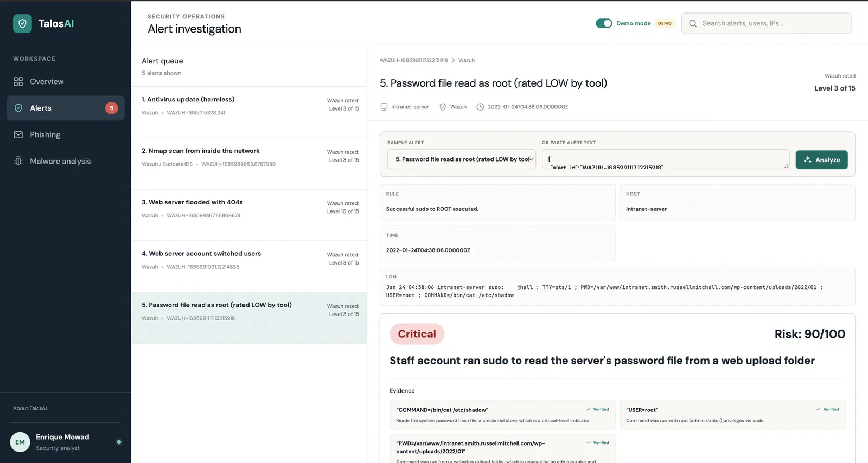Click the breadcrumb chevron separator
The image size is (868, 463).
coord(453,60)
